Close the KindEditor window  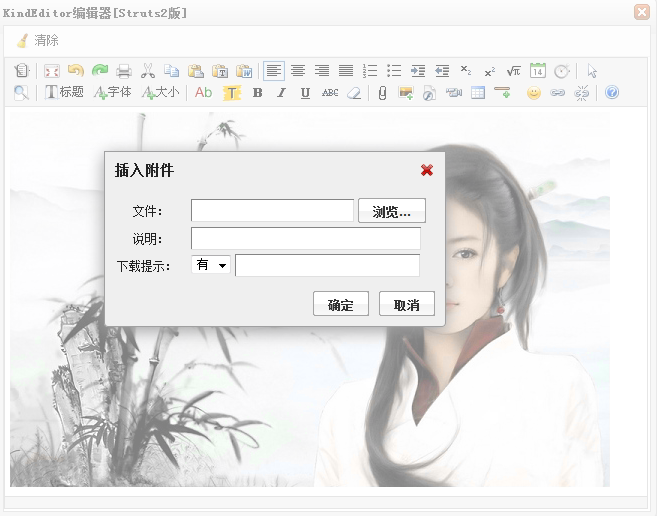click(641, 12)
